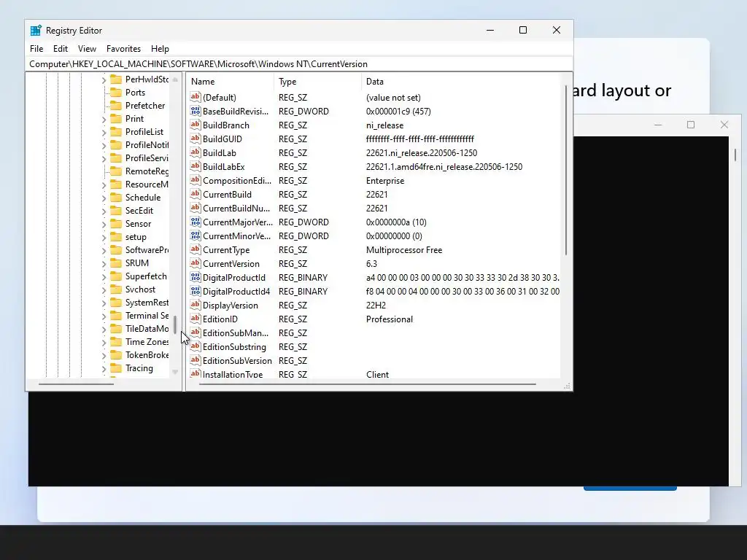Viewport: 747px width, 560px height.
Task: Click the 'Enterprise' data cell
Action: tap(385, 181)
